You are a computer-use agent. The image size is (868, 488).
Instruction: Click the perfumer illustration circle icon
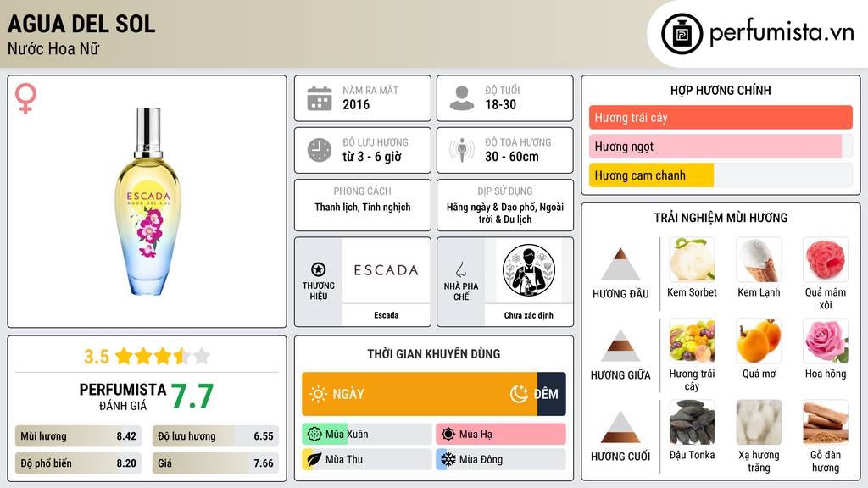529,270
